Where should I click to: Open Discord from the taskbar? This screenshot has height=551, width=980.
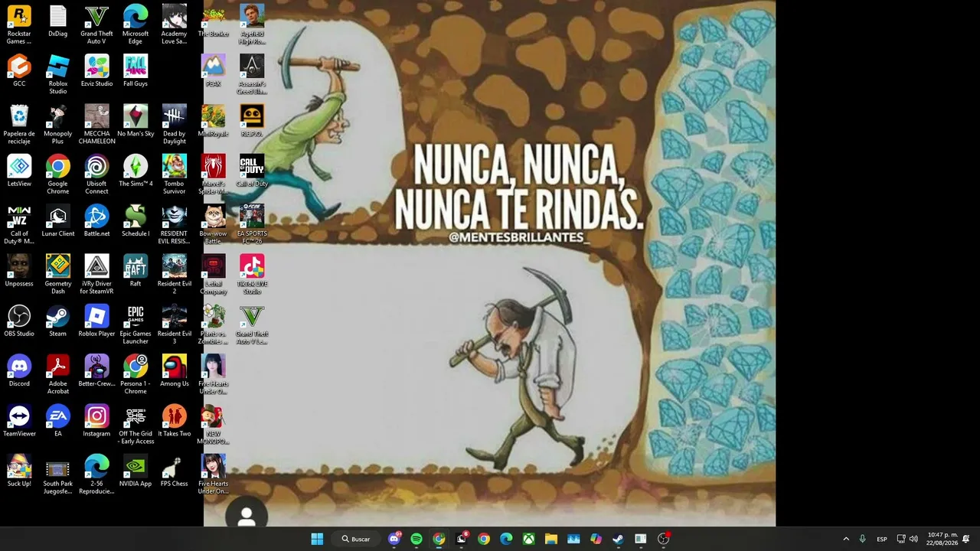[394, 539]
